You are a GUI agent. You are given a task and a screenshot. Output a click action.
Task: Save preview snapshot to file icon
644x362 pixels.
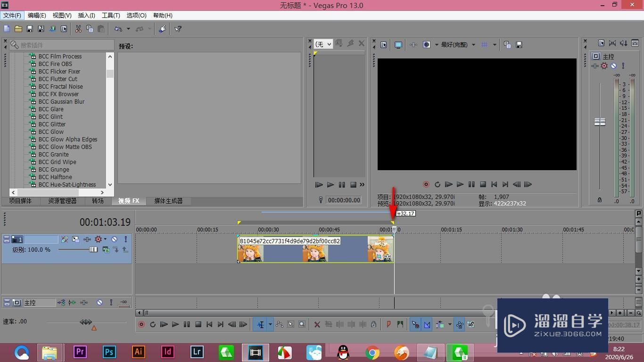pyautogui.click(x=519, y=45)
